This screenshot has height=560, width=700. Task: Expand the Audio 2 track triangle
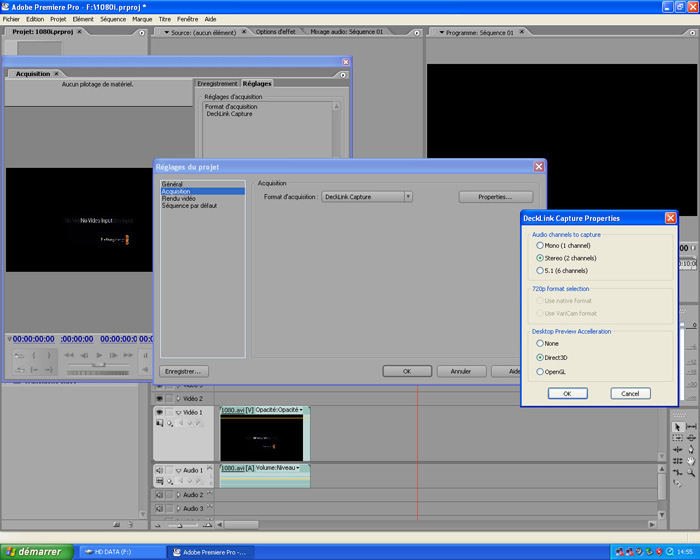click(x=178, y=495)
